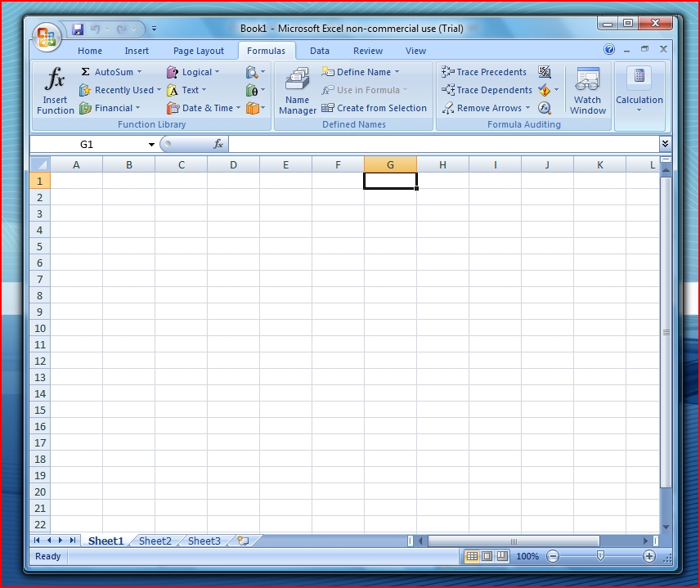Click the Insert Function fx icon
The width and height of the screenshot is (700, 588).
coord(55,80)
